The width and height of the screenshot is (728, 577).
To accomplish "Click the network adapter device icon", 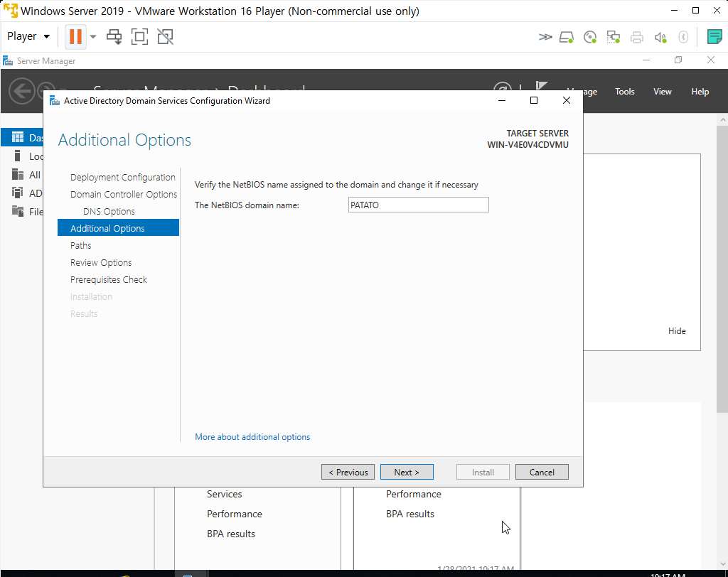I will [614, 37].
